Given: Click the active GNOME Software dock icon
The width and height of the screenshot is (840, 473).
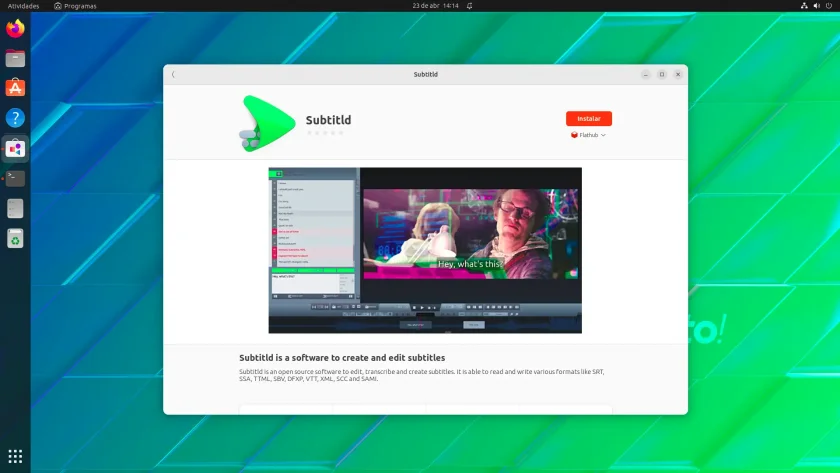Looking at the screenshot, I should tap(15, 148).
